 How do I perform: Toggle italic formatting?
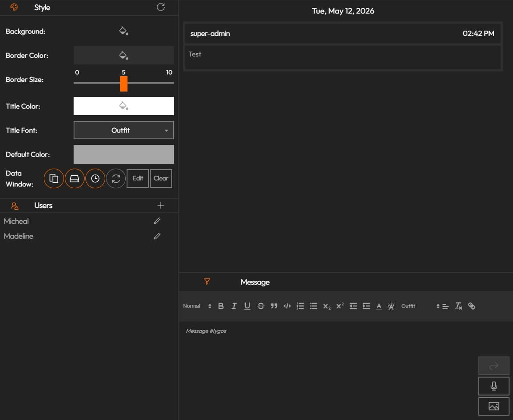tap(234, 306)
